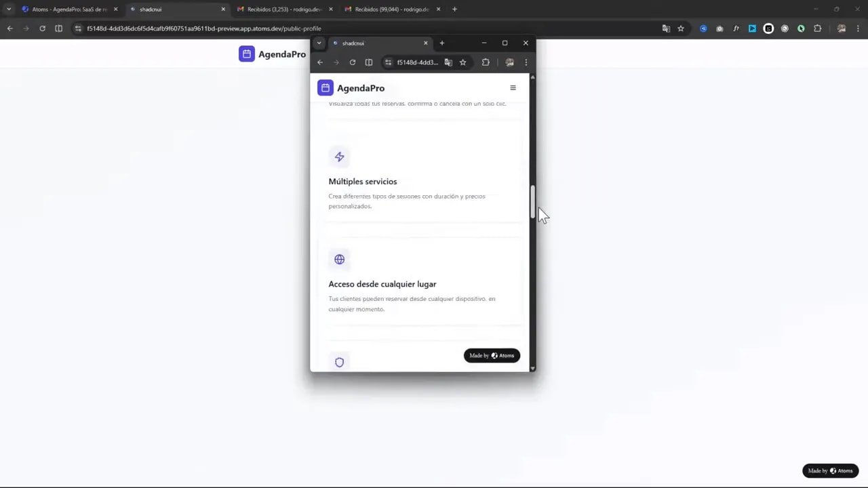Open tab search dropdown in popup window
Viewport: 868px width, 488px height.
pos(319,43)
